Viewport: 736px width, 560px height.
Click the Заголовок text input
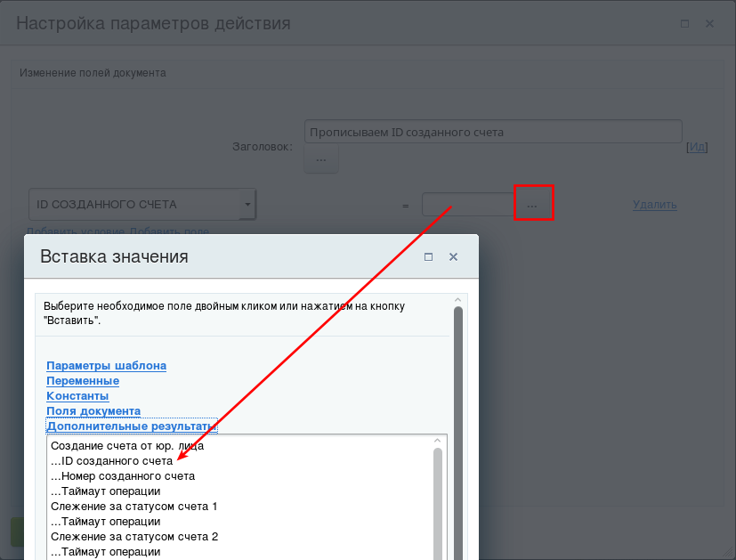tap(493, 132)
